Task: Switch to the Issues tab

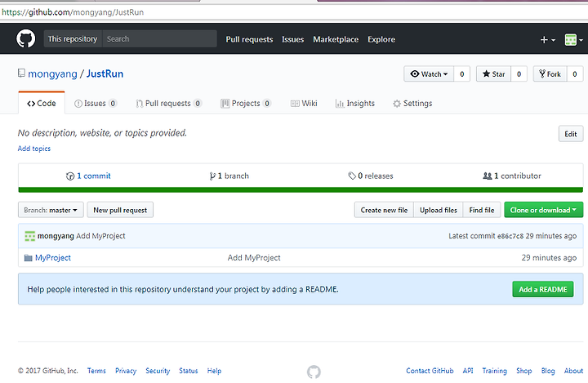Action: 96,103
